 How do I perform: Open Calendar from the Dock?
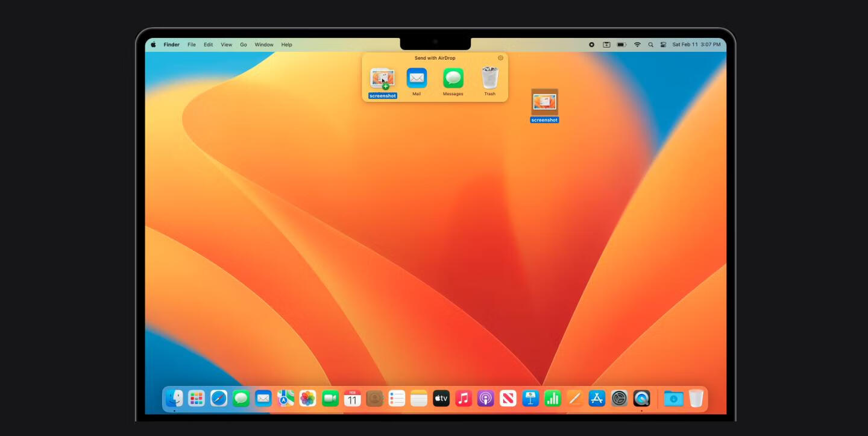[x=353, y=398]
